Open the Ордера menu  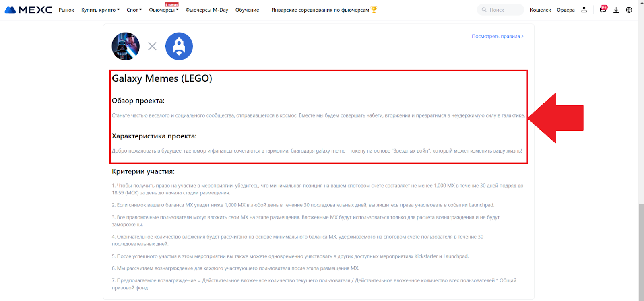566,10
